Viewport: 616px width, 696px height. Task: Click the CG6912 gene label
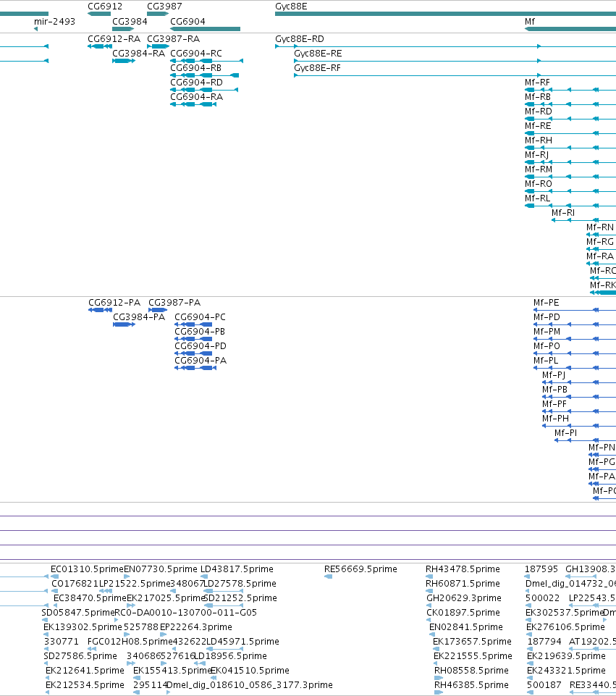coord(105,7)
